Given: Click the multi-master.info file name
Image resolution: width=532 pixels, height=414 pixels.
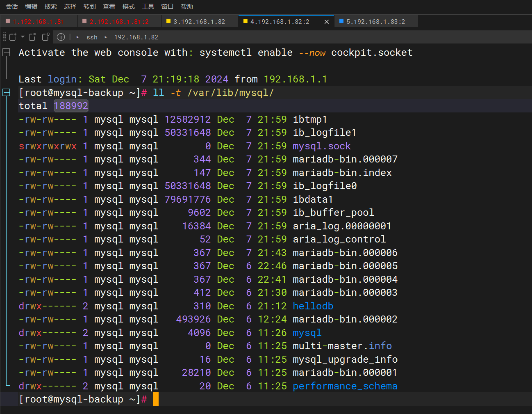Looking at the screenshot, I should pyautogui.click(x=342, y=346).
